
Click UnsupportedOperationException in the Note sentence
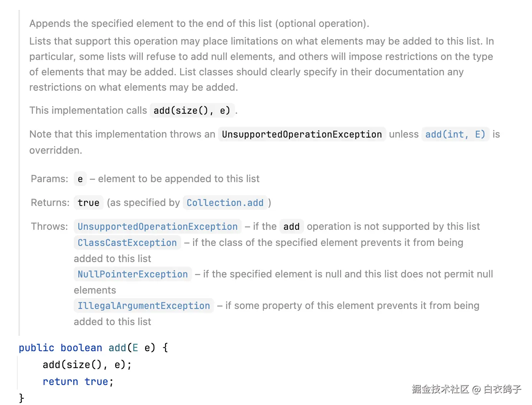tap(302, 134)
